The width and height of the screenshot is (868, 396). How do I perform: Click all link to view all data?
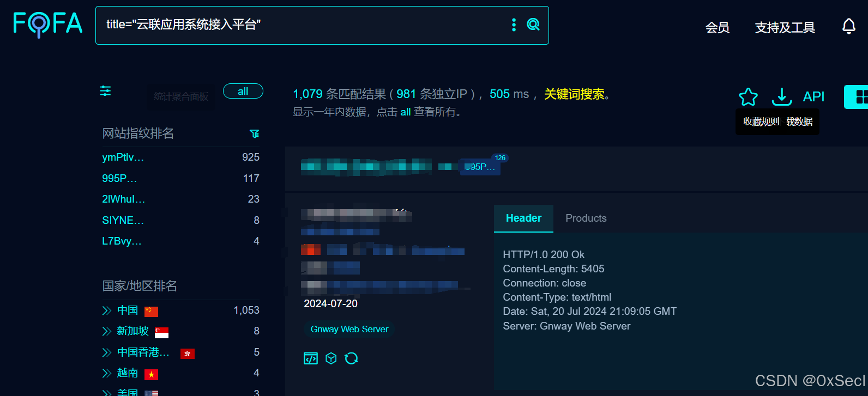pos(405,112)
